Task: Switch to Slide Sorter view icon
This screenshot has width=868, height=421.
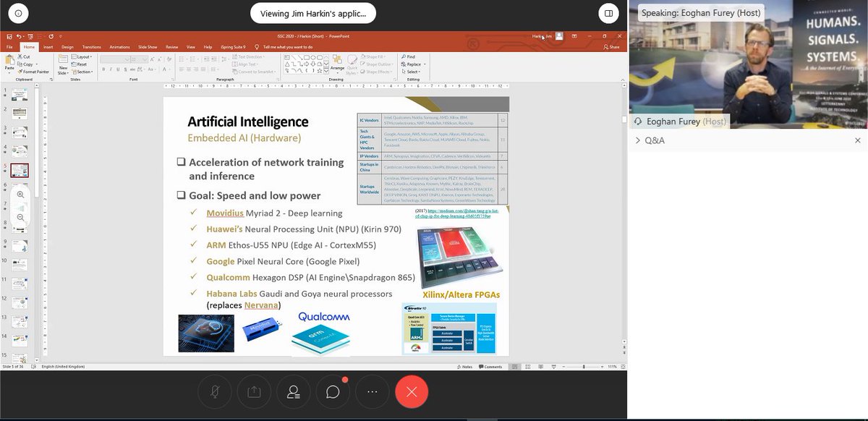Action: pyautogui.click(x=528, y=367)
